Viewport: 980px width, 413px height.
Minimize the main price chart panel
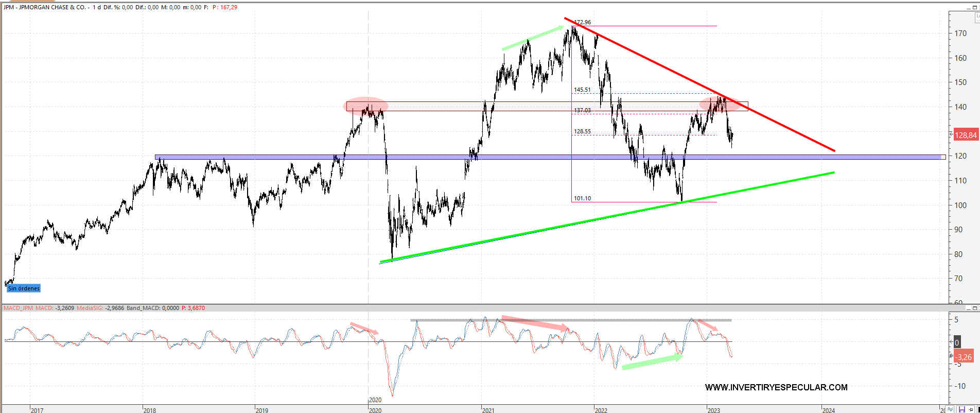968,7
